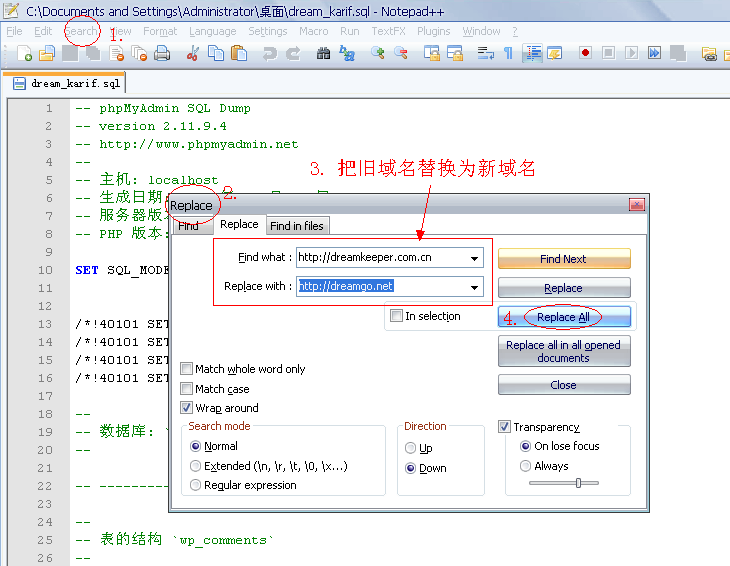This screenshot has width=730, height=566.
Task: Click the Save All toolbar icon
Action: point(93,54)
